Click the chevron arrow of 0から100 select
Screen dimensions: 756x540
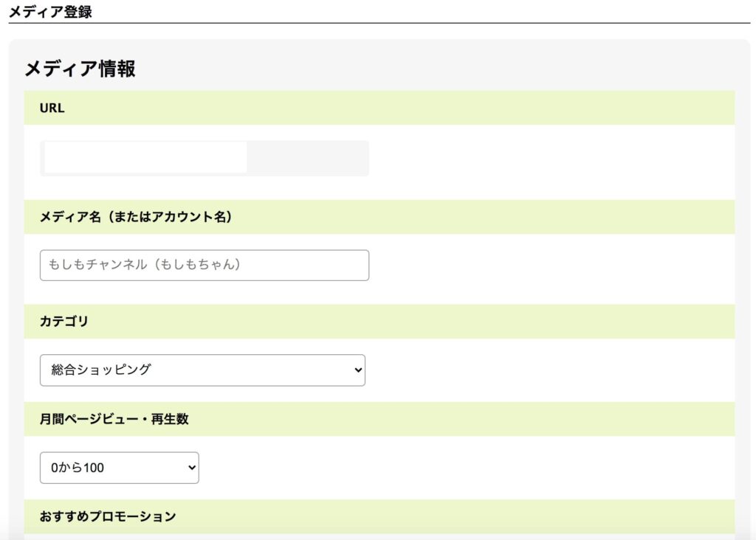(x=192, y=467)
